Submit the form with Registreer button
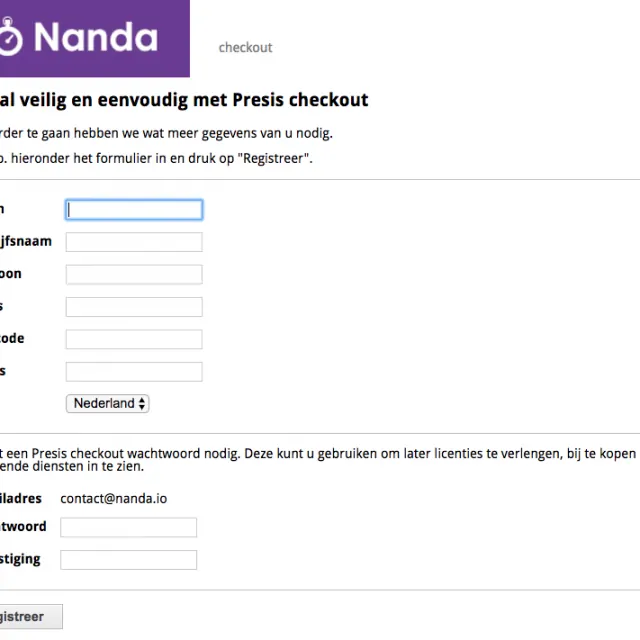The width and height of the screenshot is (640, 640). [x=31, y=617]
